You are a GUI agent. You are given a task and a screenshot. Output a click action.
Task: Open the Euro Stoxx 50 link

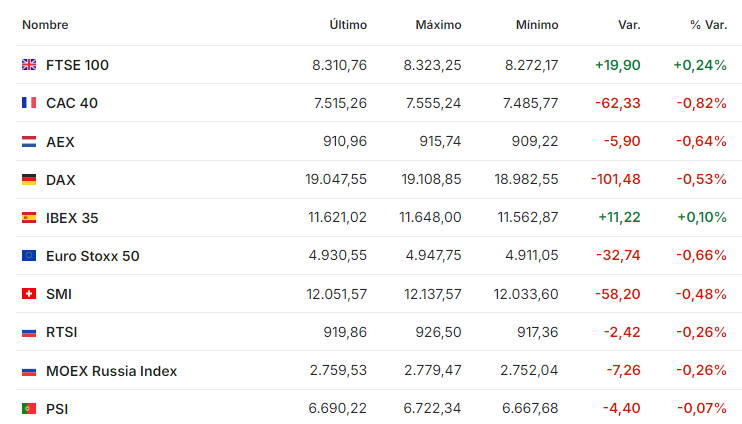[x=93, y=256]
